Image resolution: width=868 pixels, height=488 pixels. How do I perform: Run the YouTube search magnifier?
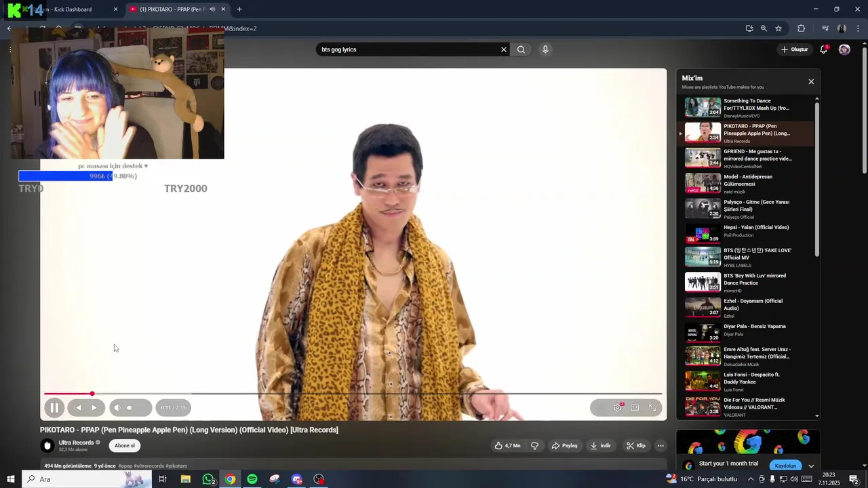pyautogui.click(x=521, y=49)
